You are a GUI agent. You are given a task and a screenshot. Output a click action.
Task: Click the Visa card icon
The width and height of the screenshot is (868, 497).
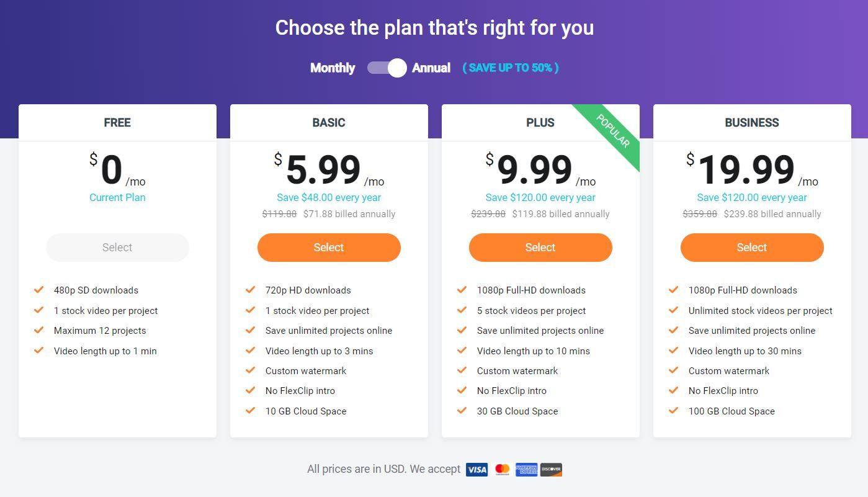[477, 470]
